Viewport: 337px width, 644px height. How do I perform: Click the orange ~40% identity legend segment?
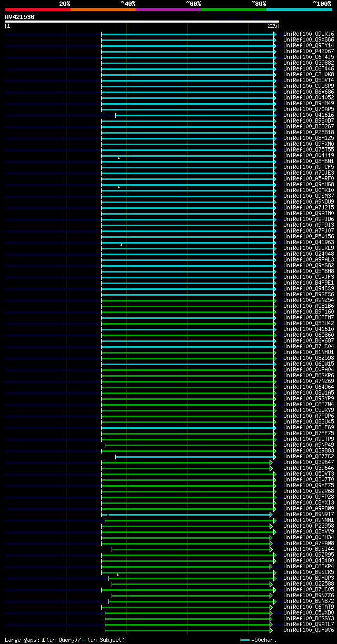point(103,9)
